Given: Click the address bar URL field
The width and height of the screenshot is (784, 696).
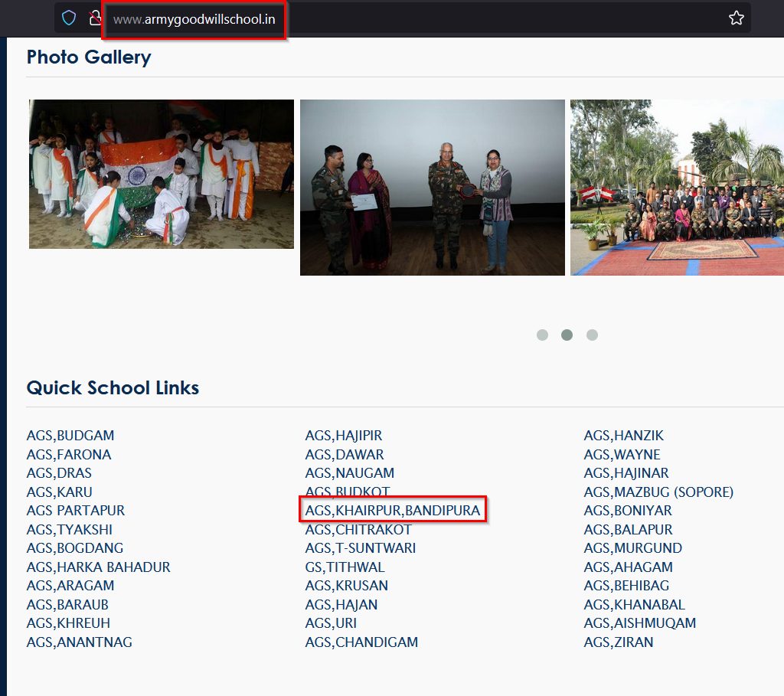Looking at the screenshot, I should [x=194, y=19].
